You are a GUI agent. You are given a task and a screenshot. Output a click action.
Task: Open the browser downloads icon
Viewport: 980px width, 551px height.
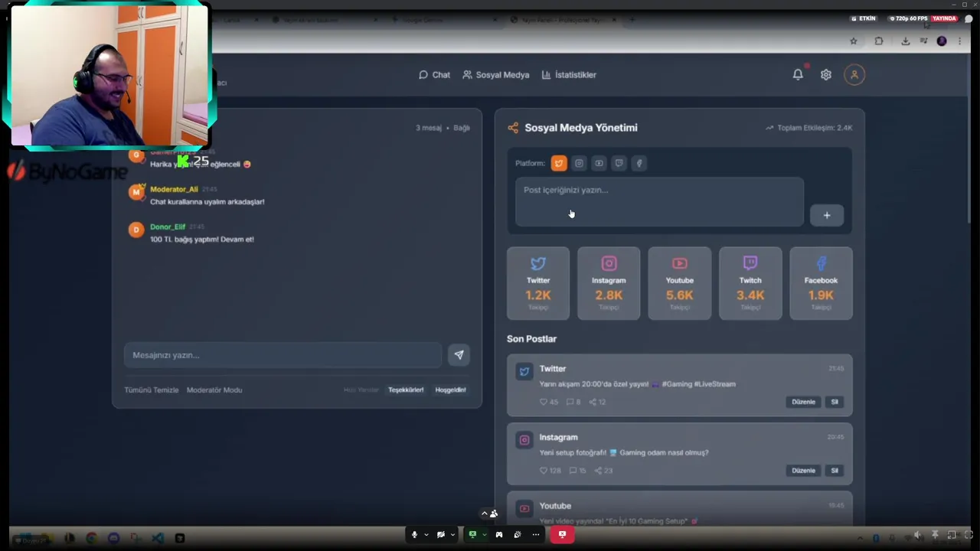click(x=906, y=41)
